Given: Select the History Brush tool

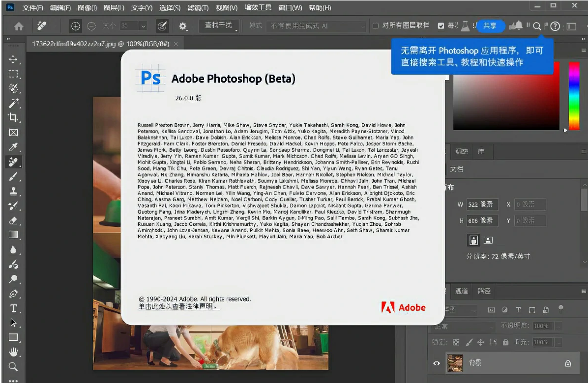Looking at the screenshot, I should pyautogui.click(x=13, y=206).
